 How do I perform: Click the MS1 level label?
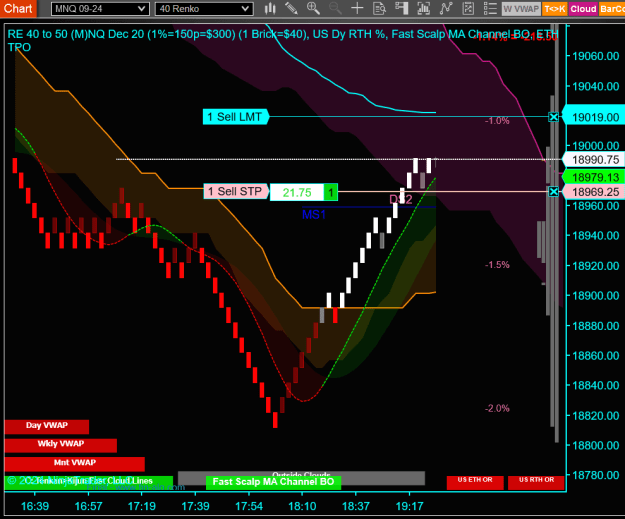(314, 215)
